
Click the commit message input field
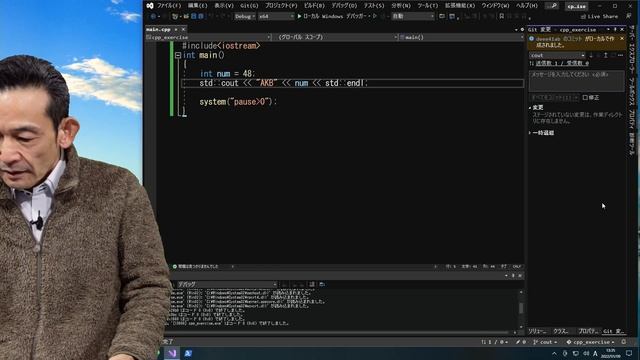pos(576,81)
